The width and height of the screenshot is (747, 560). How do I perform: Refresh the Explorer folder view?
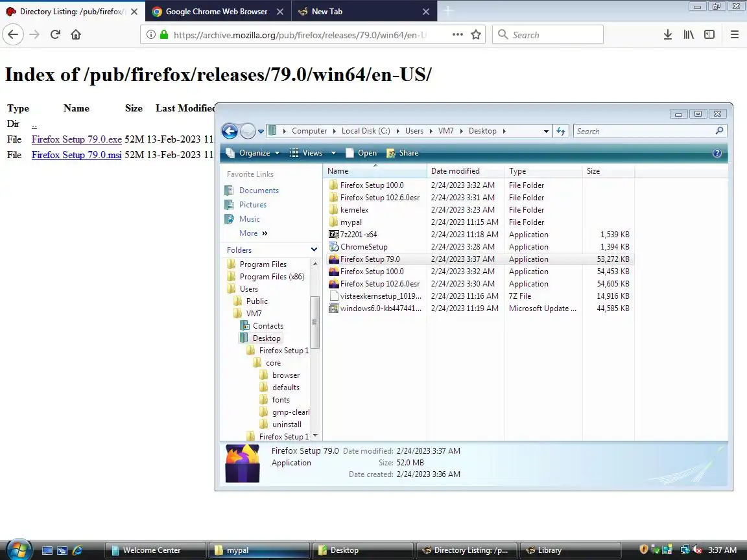coord(561,131)
